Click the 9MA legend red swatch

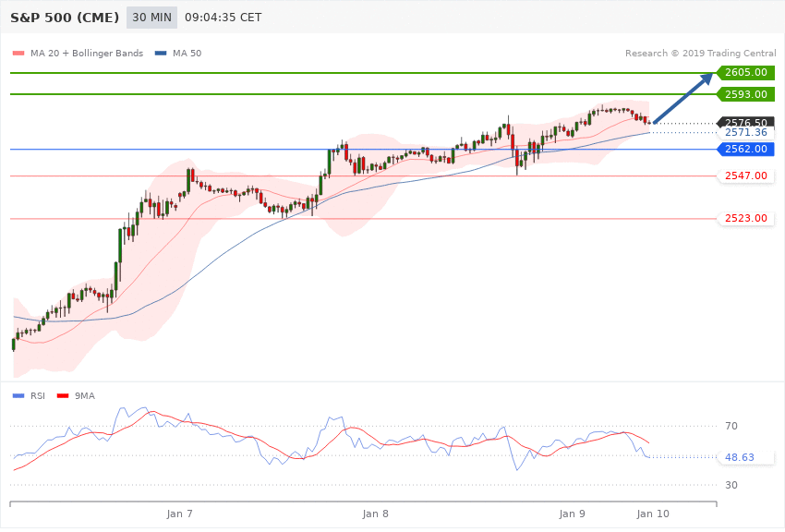coord(63,396)
